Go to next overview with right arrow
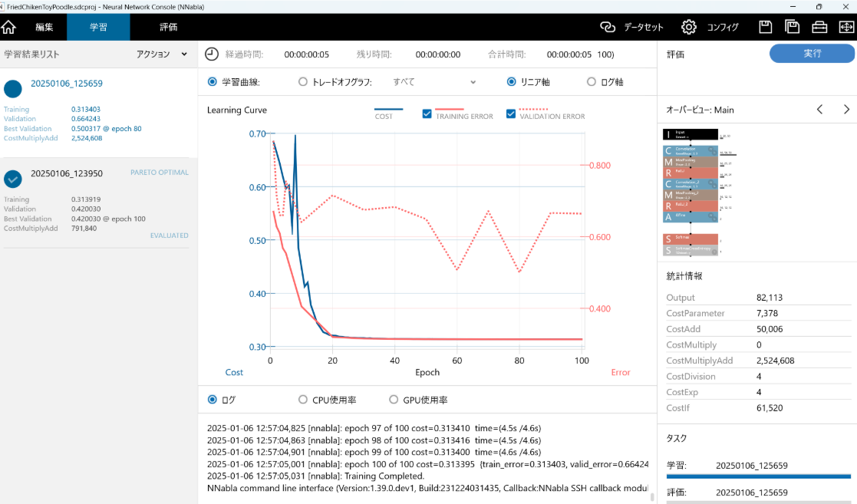This screenshot has width=857, height=504. tap(846, 110)
